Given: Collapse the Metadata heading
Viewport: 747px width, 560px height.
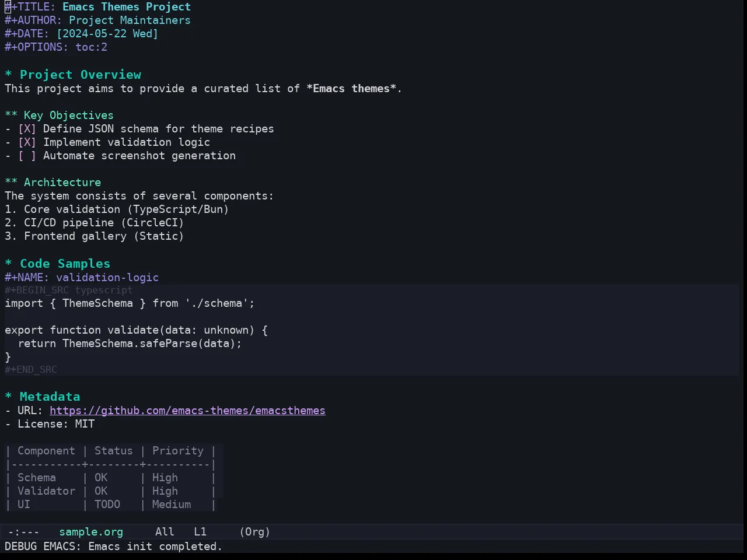Looking at the screenshot, I should (42, 397).
